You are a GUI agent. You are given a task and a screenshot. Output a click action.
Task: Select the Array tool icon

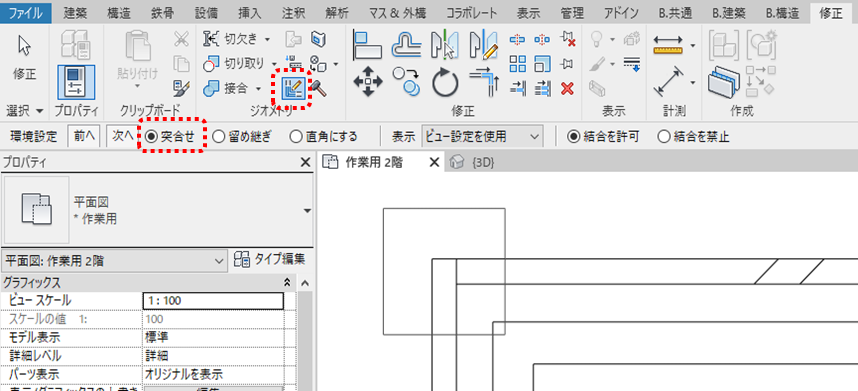518,63
